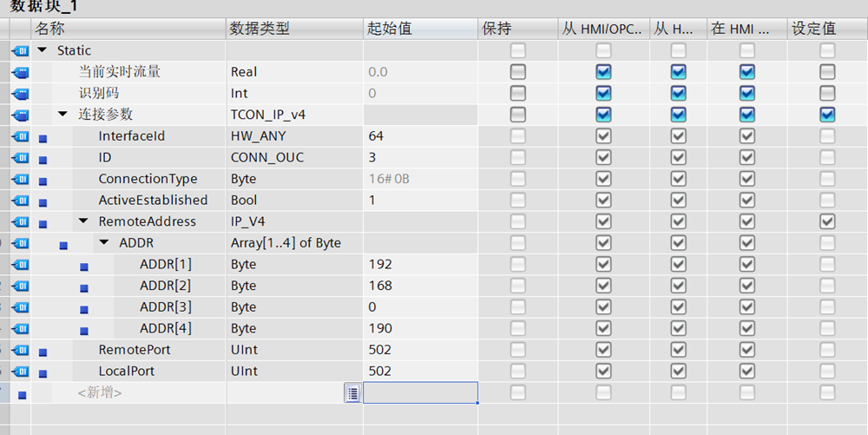Image resolution: width=868 pixels, height=435 pixels.
Task: Check the 设定值 checkbox for 识别码
Action: [827, 94]
